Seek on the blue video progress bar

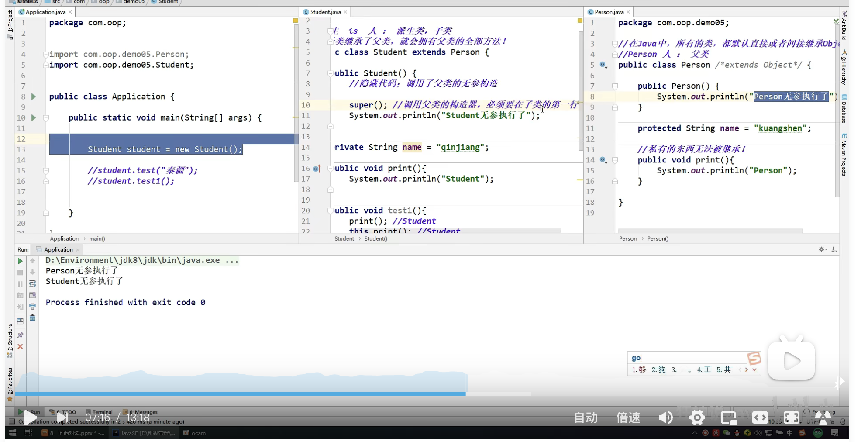[x=273, y=394]
